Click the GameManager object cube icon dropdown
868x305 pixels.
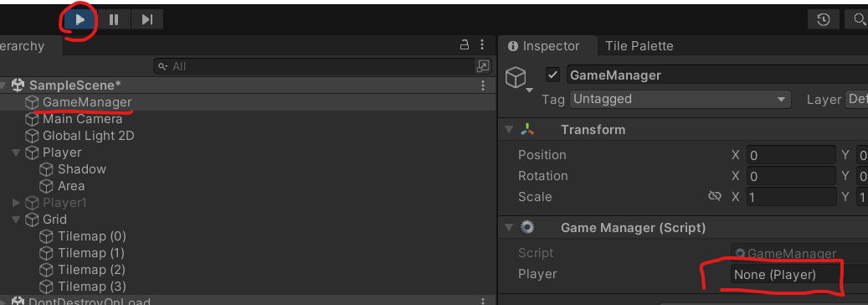(x=519, y=80)
